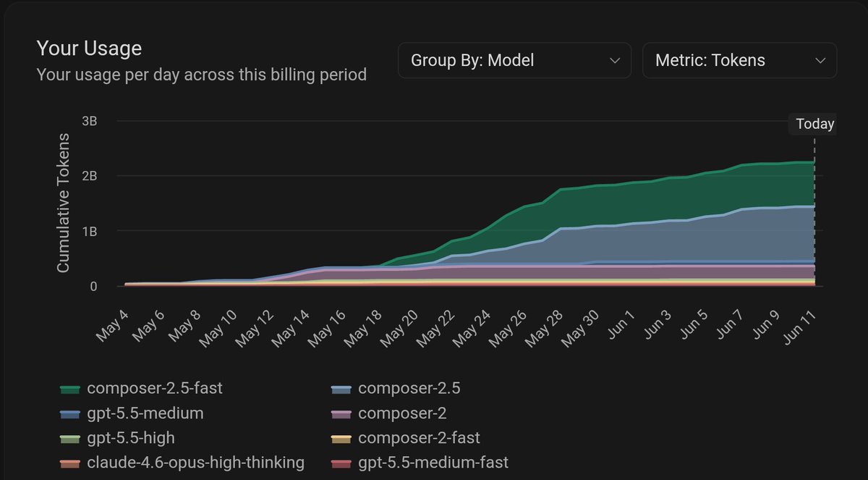Toggle gpt-5.5-medium-fast series label

pos(433,462)
